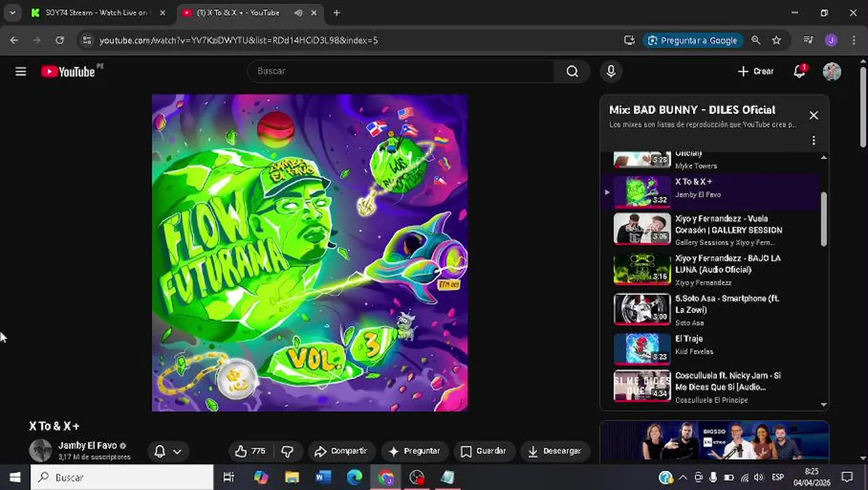Select current X To & X + playlist row
The height and width of the screenshot is (490, 868).
(x=712, y=192)
